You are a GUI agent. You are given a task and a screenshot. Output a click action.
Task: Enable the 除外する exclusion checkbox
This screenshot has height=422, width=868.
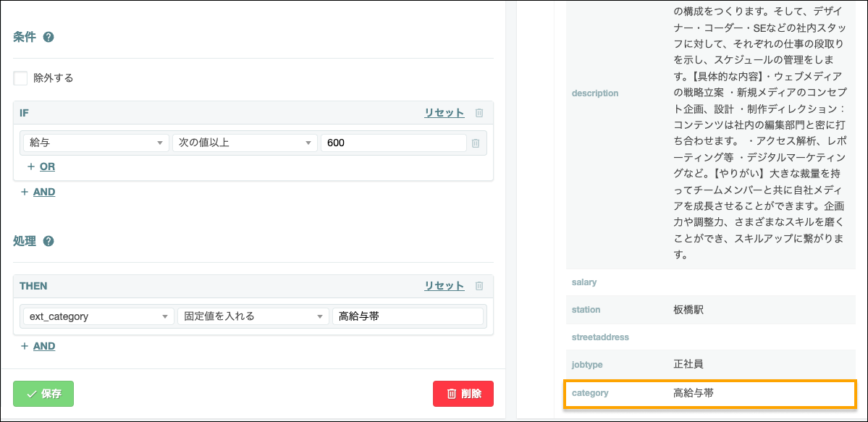20,77
